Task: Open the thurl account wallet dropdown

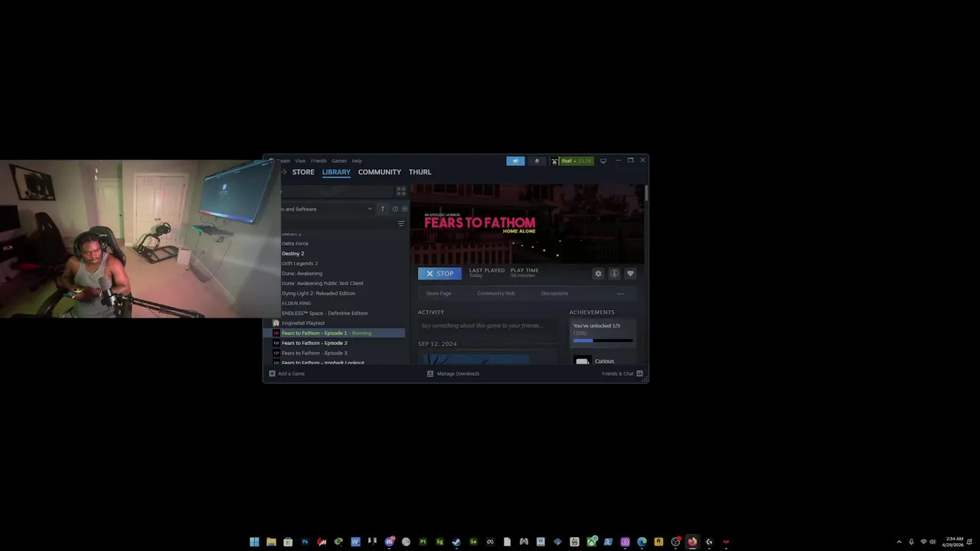Action: point(576,161)
